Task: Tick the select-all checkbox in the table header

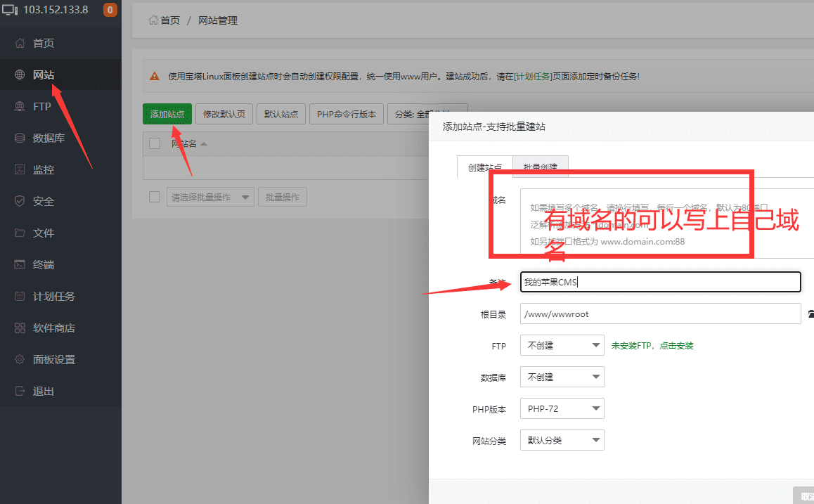Action: coord(155,144)
